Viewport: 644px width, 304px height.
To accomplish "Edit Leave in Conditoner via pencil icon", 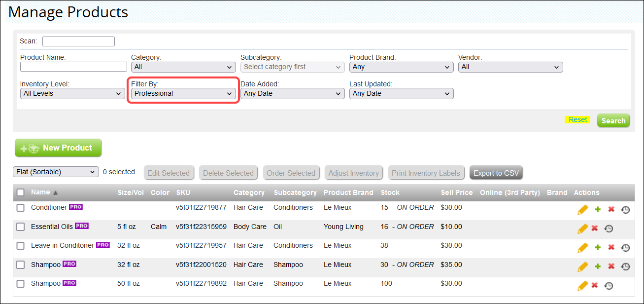I will coord(583,248).
